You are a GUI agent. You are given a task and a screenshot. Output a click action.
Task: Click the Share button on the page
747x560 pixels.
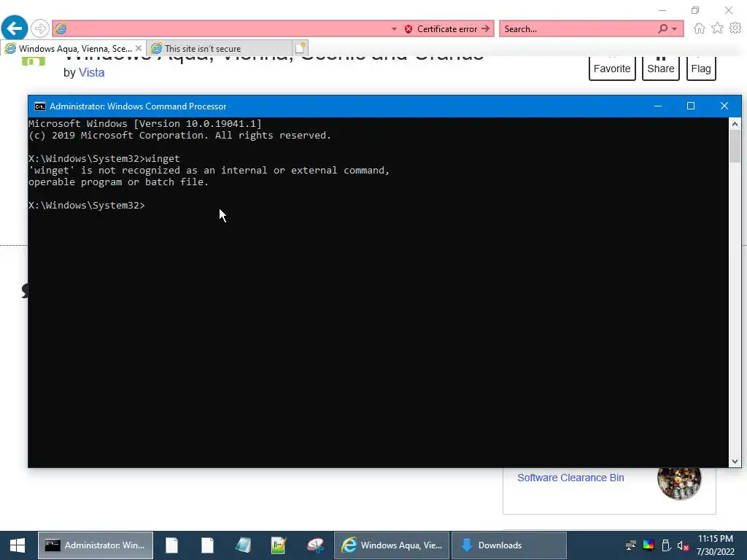[660, 69]
